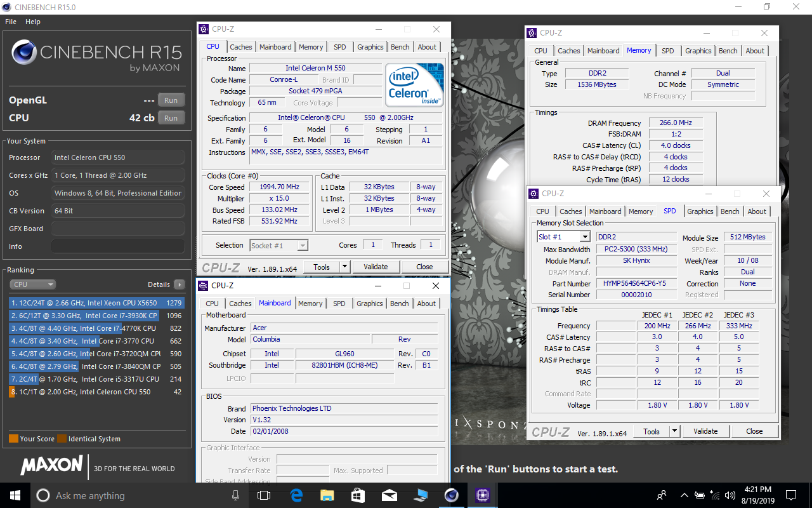Click the BIOS version V1.32 field
Viewport: 812px width, 508px height.
[343, 420]
